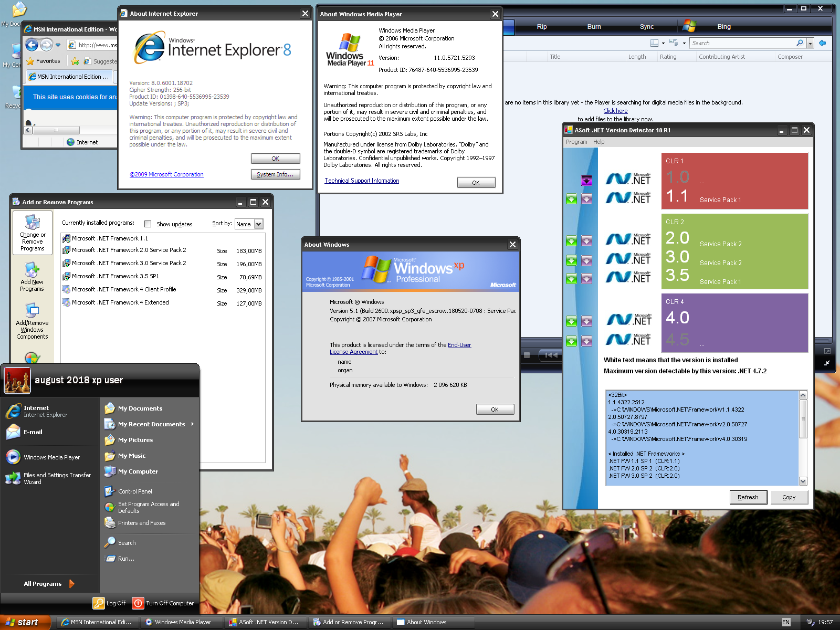
Task: Click the user chess picture in Start menu
Action: [17, 381]
